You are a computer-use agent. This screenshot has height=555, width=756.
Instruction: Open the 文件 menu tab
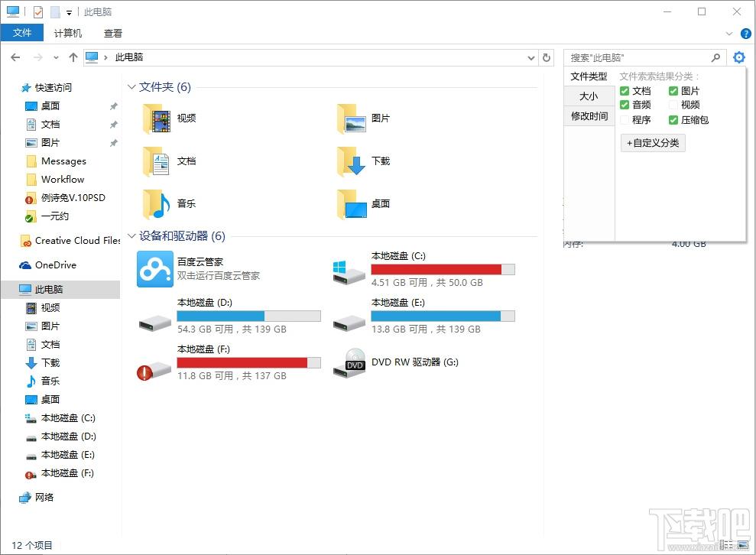(x=22, y=33)
